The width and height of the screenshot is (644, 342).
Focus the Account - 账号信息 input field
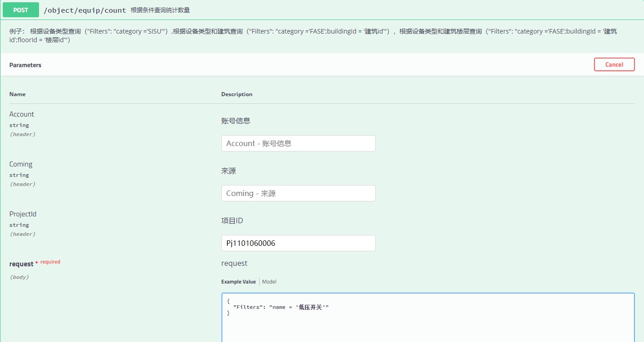(298, 143)
